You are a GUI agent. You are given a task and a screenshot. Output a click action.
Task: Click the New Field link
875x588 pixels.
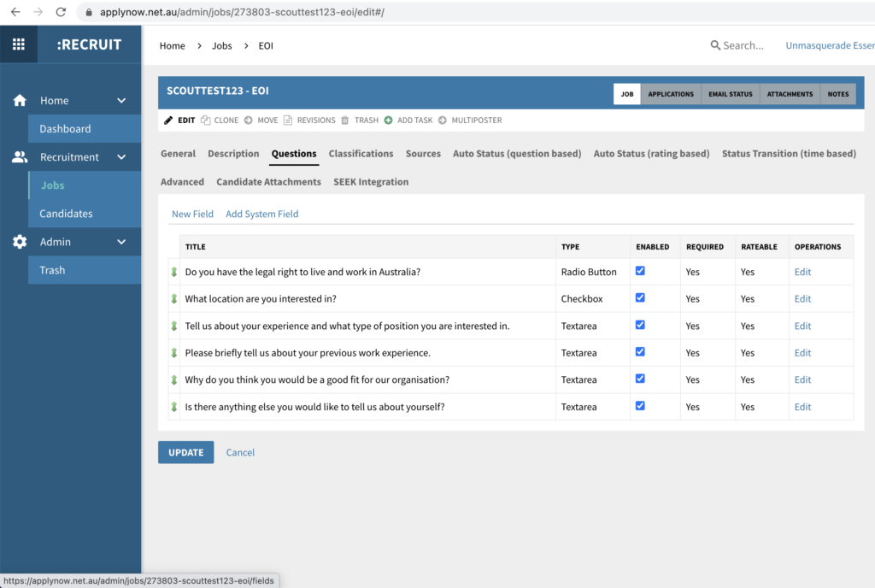coord(192,214)
